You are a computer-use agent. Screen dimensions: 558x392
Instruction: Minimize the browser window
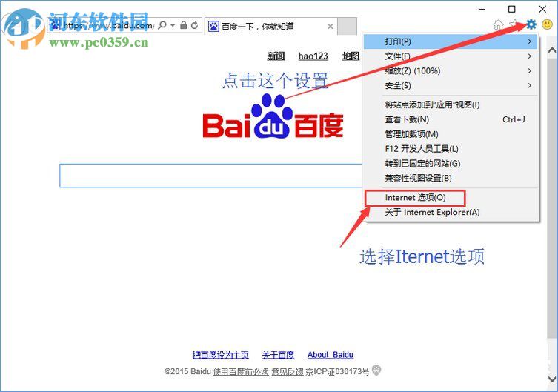coord(482,9)
